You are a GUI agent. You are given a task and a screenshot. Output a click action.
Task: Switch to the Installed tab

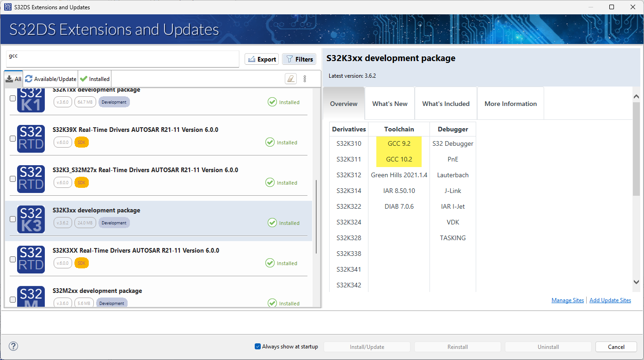coord(94,79)
